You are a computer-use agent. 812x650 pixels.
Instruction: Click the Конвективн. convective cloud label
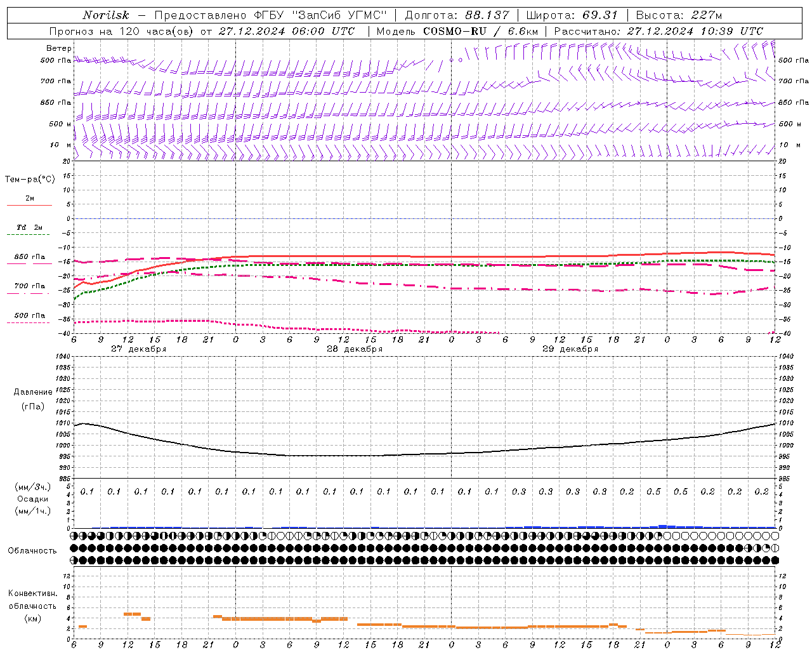point(32,594)
